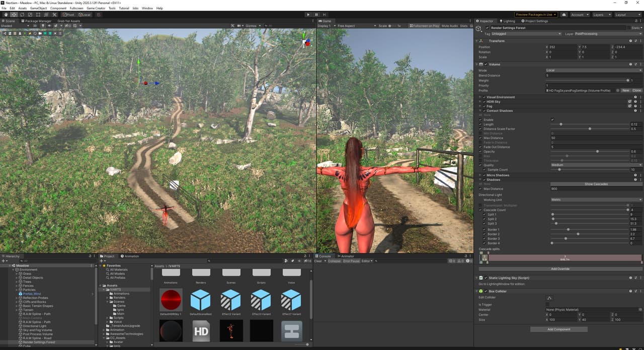Click the Add Component button

[x=559, y=329]
